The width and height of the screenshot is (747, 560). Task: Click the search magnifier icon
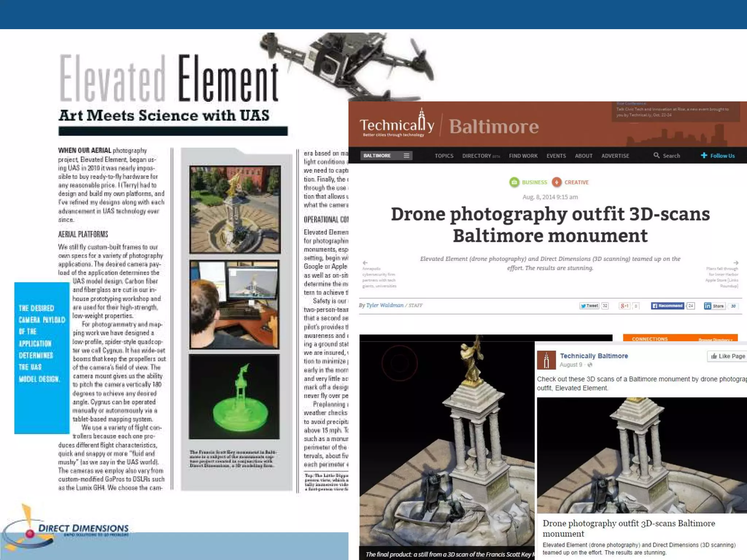click(656, 155)
